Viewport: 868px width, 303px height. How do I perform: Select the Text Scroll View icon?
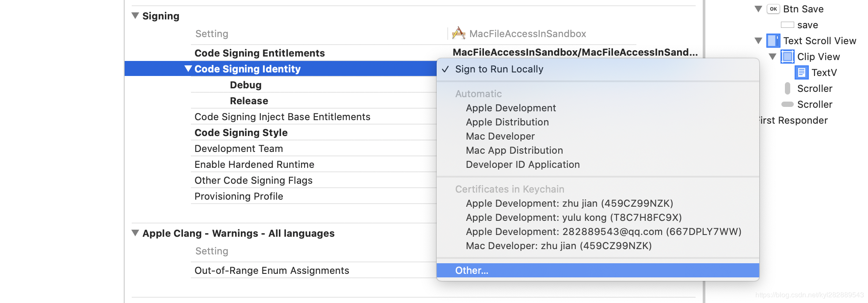(773, 41)
